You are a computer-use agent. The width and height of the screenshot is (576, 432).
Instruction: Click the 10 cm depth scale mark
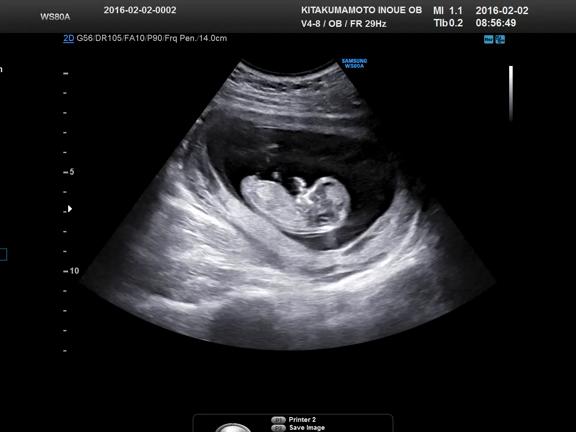coord(71,271)
